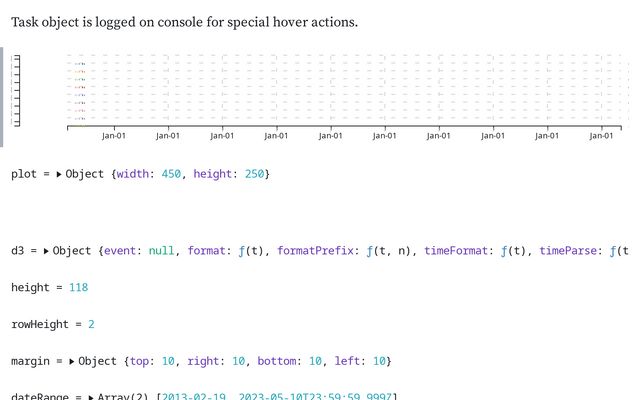The width and height of the screenshot is (640, 400).
Task: Click the margin variable name
Action: pos(29,360)
